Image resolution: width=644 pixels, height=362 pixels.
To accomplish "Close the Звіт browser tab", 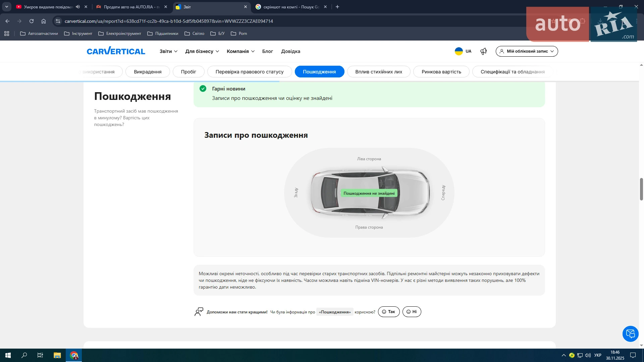I will [x=246, y=7].
